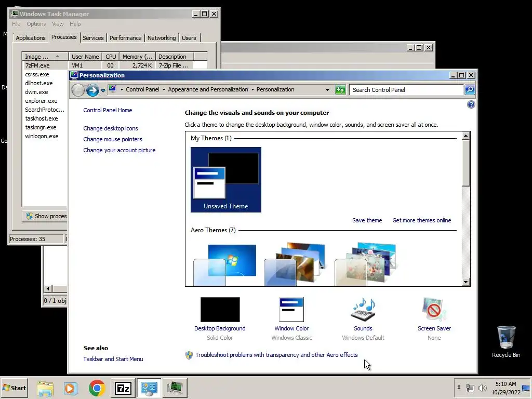
Task: Switch to Networking tab in Task Manager
Action: coord(162,38)
